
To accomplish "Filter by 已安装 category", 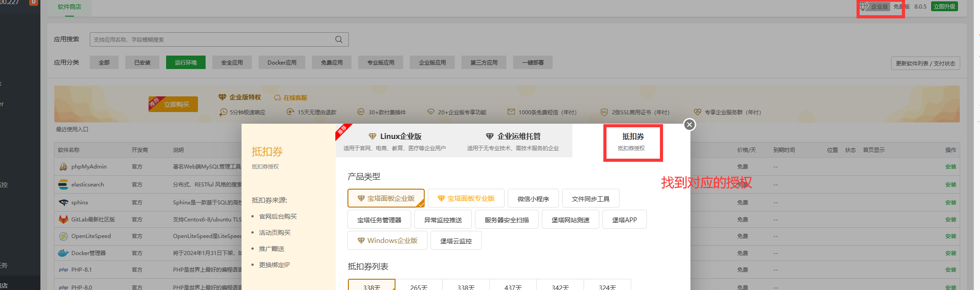I will tap(142, 62).
